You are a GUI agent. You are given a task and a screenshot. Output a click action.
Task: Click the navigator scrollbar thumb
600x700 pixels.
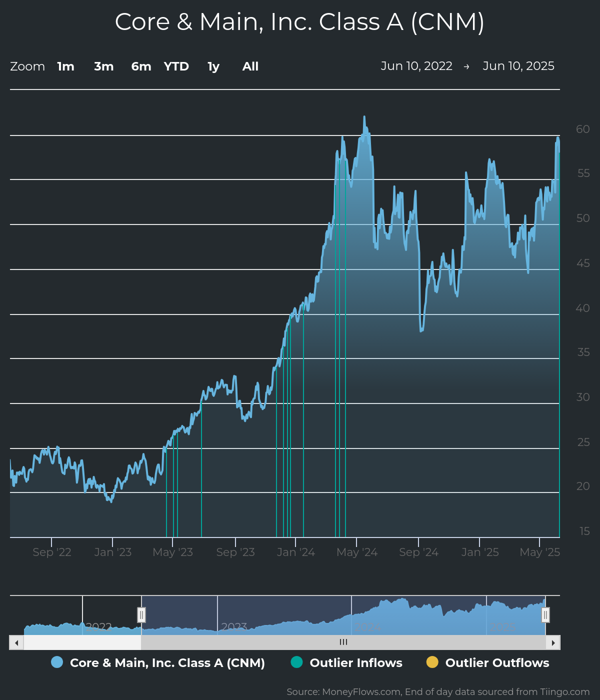click(343, 642)
